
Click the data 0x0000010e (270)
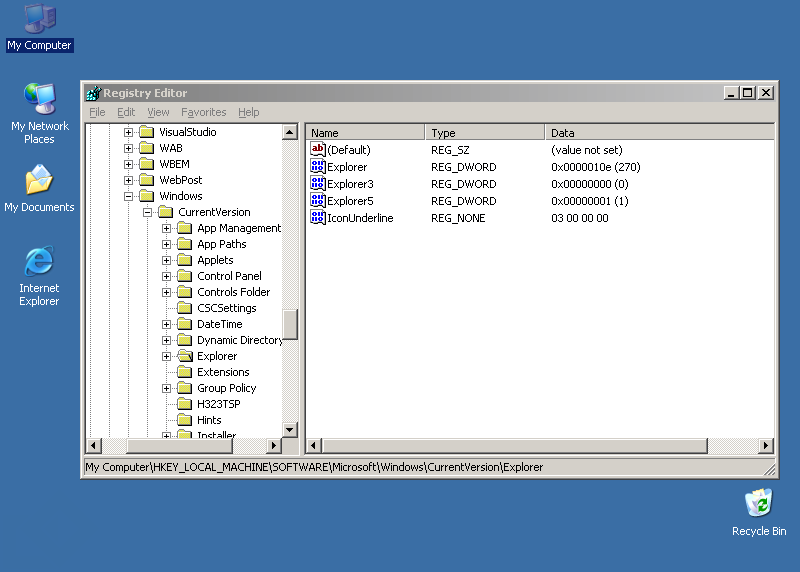pos(596,167)
